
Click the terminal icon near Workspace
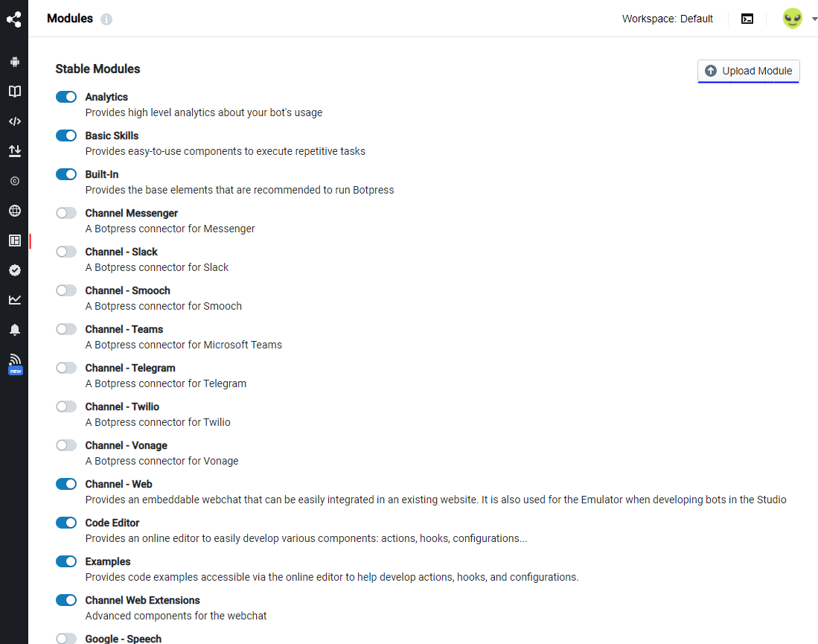[747, 19]
